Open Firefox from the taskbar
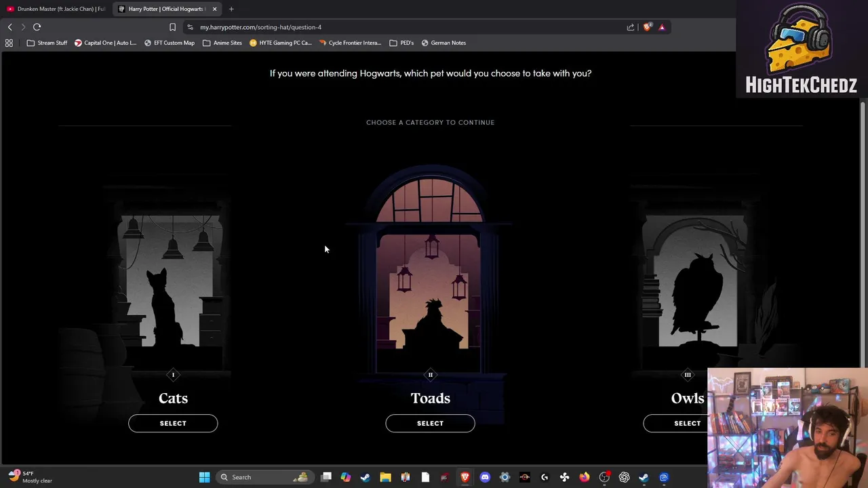Screen dimensions: 868x488 (x=585, y=477)
